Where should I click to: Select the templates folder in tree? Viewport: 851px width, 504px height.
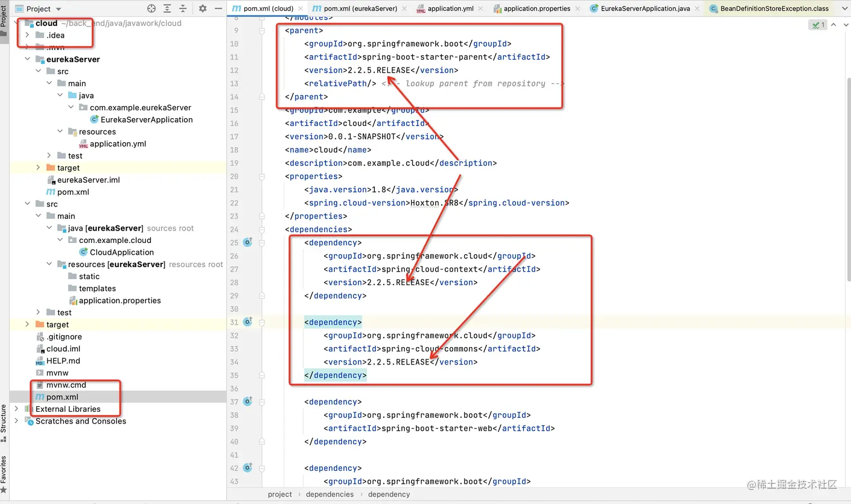[x=92, y=288]
